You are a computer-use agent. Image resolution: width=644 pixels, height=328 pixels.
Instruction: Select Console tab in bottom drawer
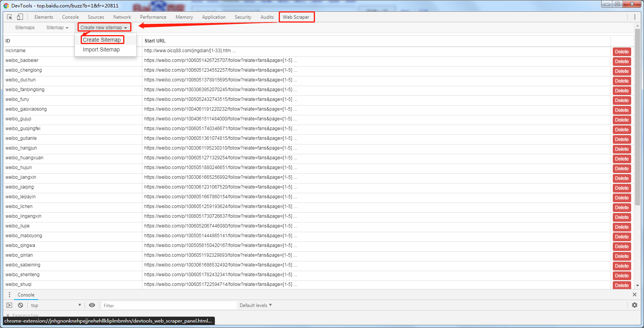tap(26, 295)
